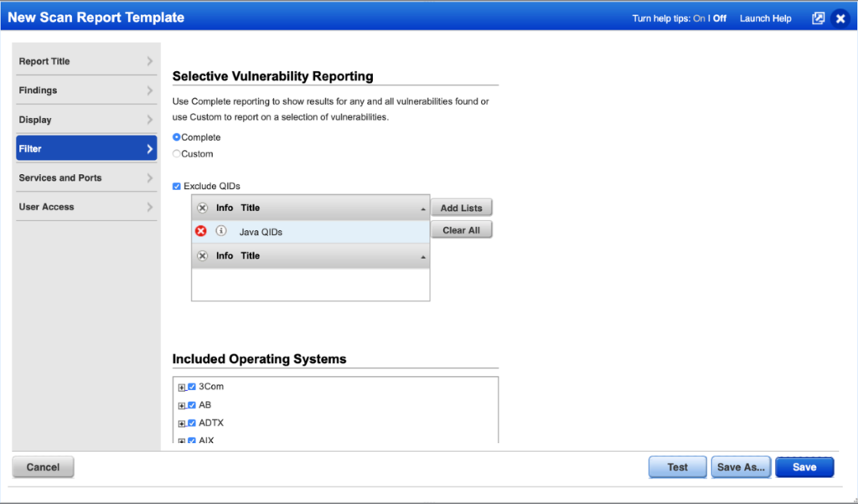Click the pop-out window icon in the header

pyautogui.click(x=818, y=18)
